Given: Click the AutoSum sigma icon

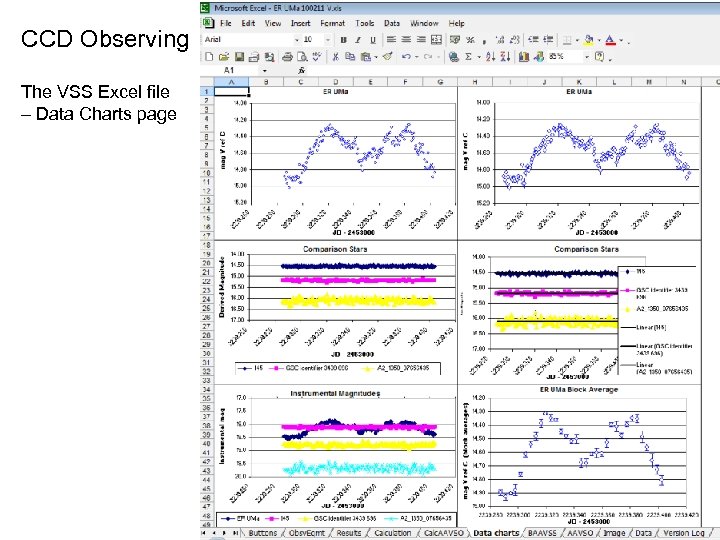Looking at the screenshot, I should 468,56.
